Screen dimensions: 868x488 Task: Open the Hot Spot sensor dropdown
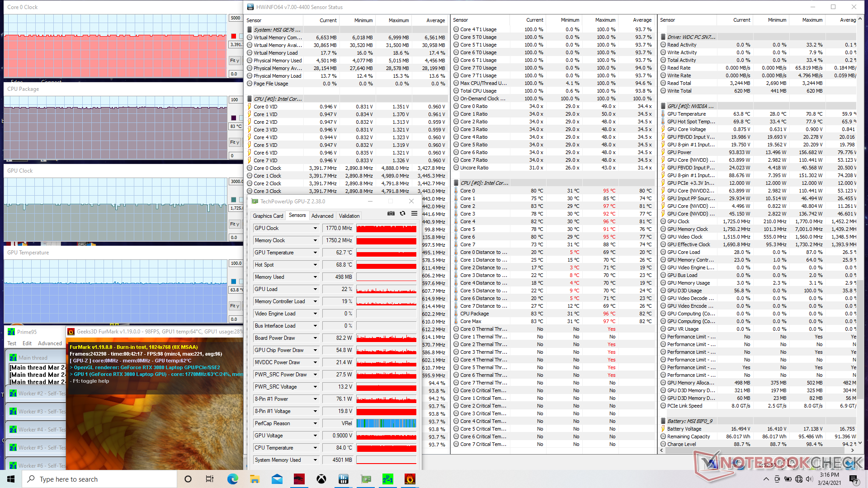315,265
